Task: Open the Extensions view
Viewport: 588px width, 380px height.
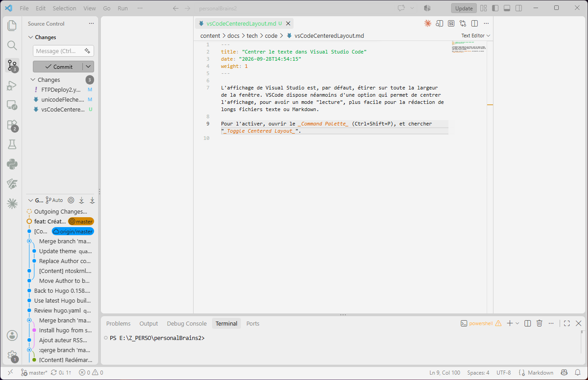Action: pos(12,125)
